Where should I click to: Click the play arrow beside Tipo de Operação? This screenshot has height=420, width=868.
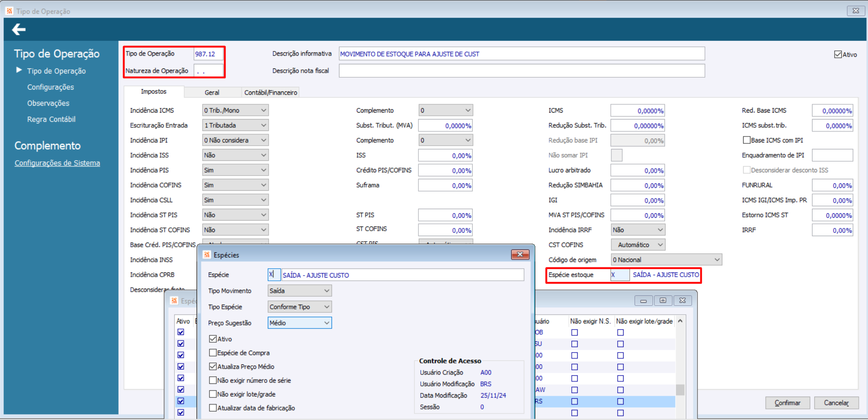click(x=19, y=70)
